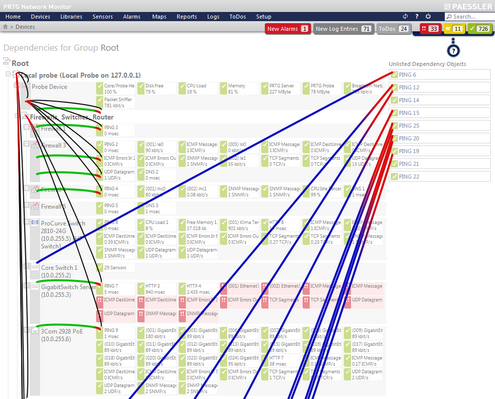Screen dimensions: 495x399
Task: Click the 'Core/Probe He' sensor text
Action: [119, 86]
